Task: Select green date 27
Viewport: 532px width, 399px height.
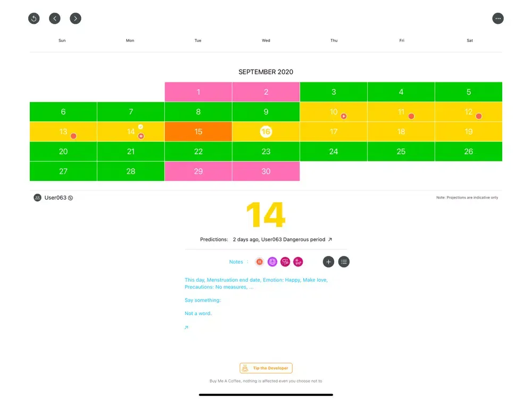Action: 63,171
